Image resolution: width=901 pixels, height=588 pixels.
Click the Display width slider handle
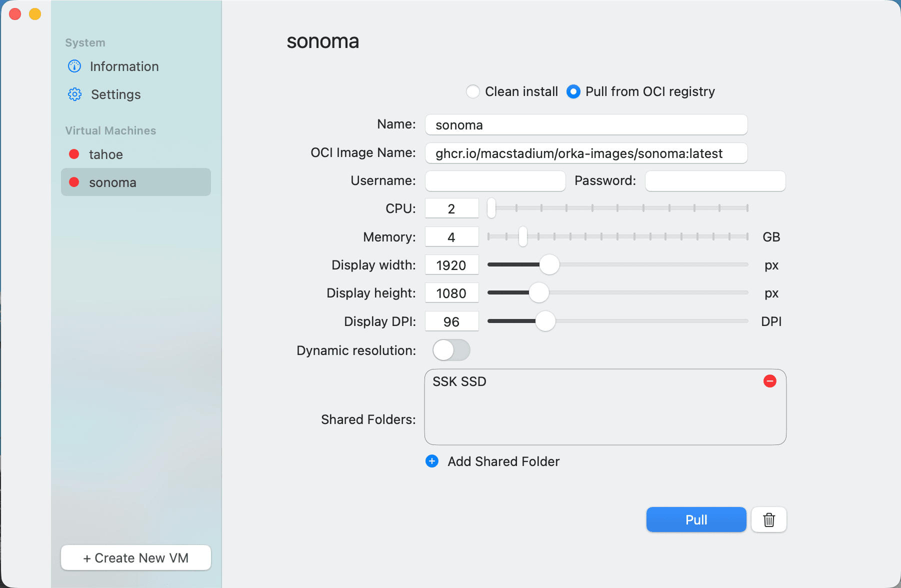549,264
